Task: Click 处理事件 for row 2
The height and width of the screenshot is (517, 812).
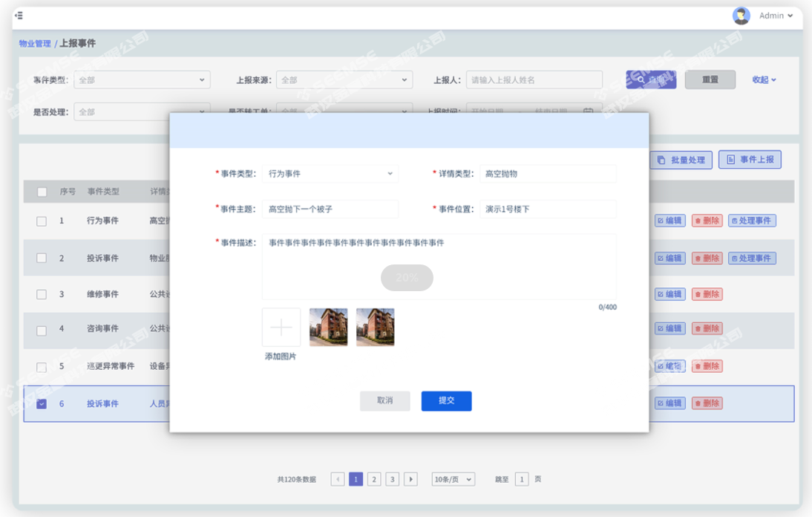Action: pyautogui.click(x=752, y=258)
